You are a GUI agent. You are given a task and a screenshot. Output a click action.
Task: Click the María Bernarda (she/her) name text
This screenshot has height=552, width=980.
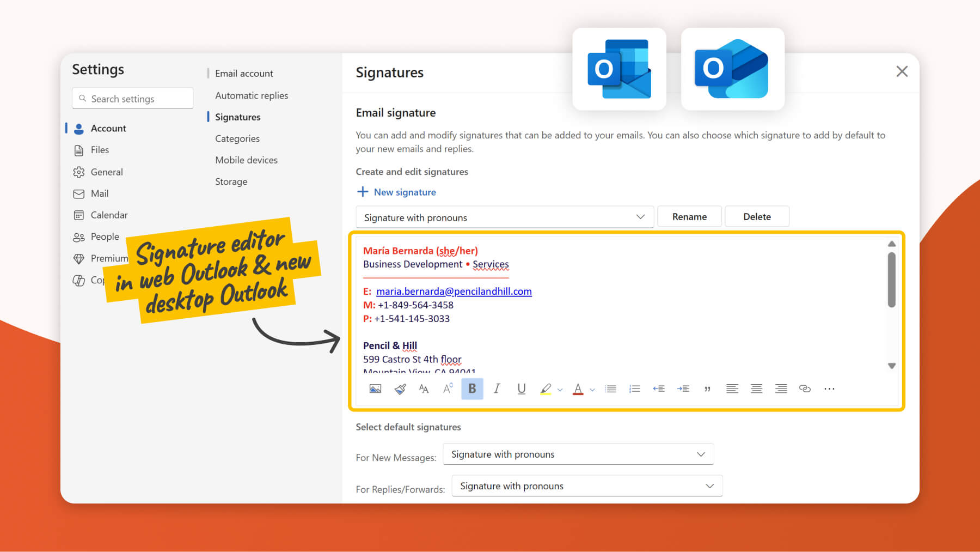(420, 251)
